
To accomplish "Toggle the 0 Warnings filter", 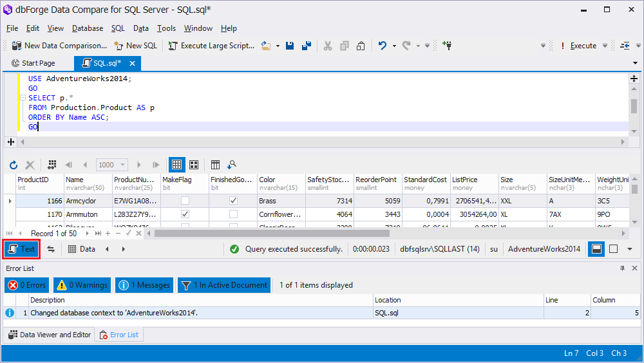I will tap(82, 285).
